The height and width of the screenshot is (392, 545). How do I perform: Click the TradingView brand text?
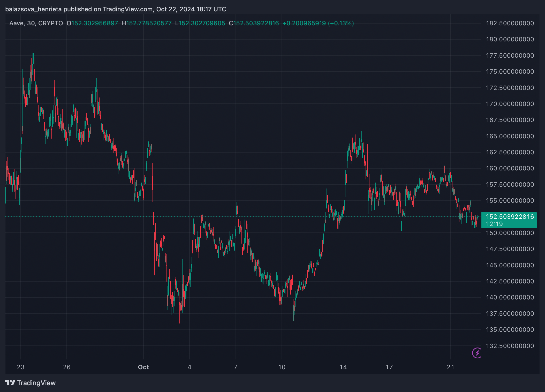[36, 383]
